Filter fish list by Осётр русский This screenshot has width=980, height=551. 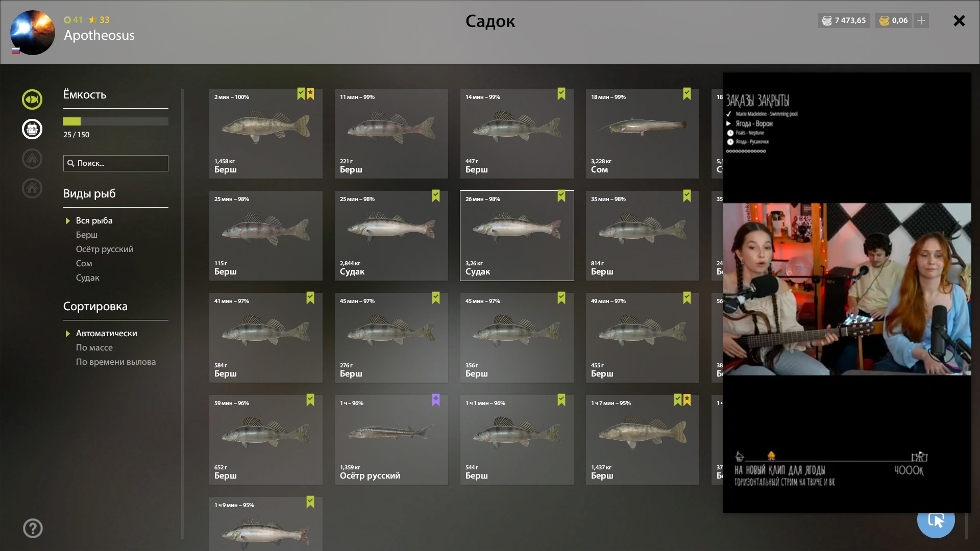105,249
